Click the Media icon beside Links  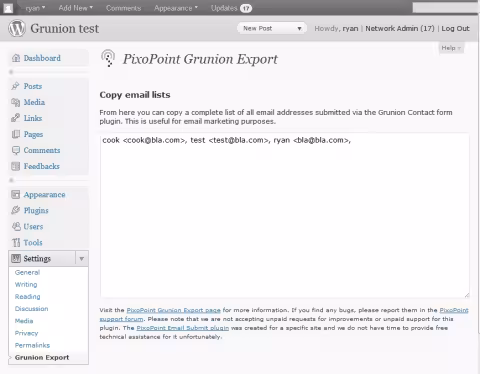pyautogui.click(x=15, y=102)
